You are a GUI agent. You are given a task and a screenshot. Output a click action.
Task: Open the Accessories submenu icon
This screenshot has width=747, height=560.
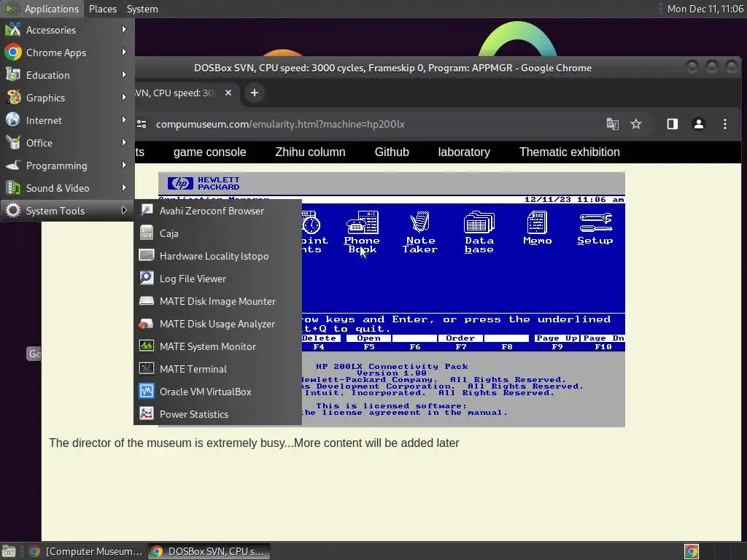13,30
